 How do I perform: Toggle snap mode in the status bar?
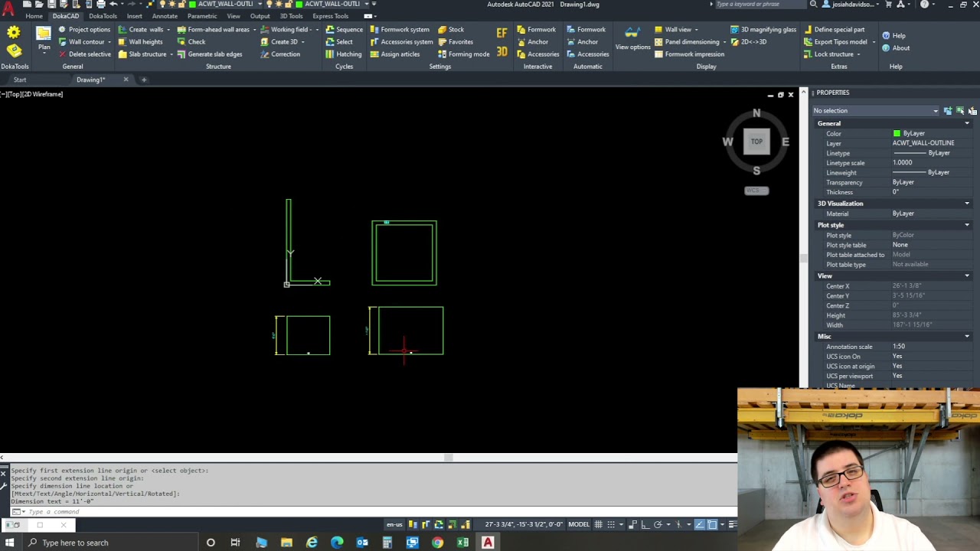612,524
